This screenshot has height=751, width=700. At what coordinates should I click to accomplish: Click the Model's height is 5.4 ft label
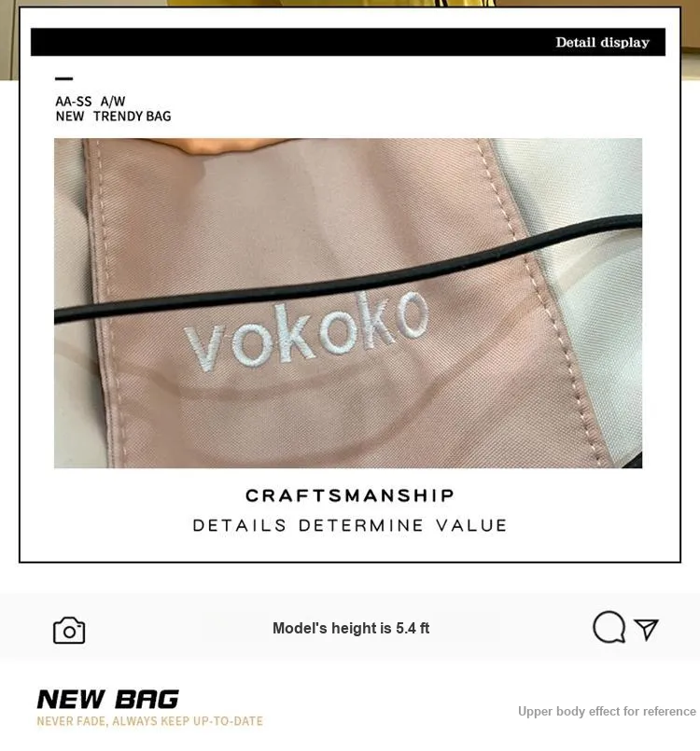351,628
